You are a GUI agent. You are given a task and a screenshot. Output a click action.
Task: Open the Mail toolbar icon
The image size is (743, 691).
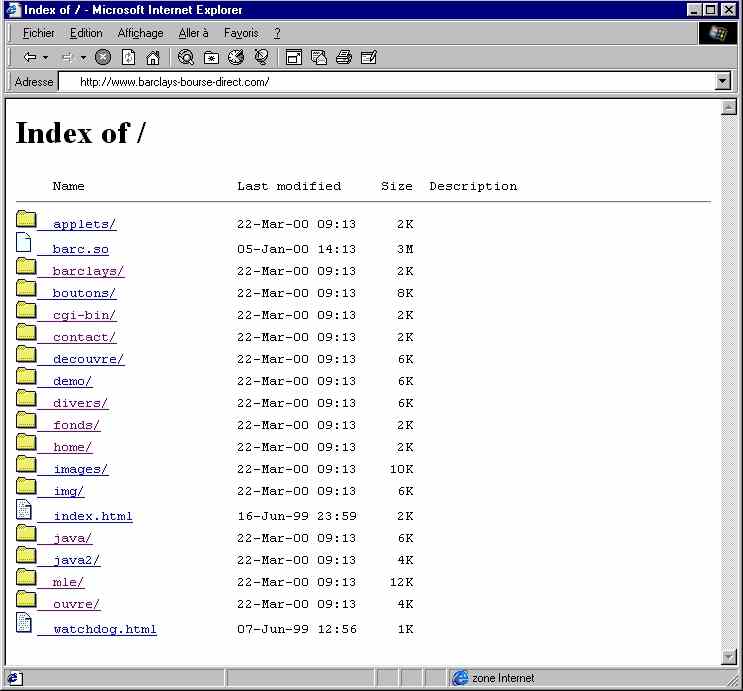(x=319, y=57)
